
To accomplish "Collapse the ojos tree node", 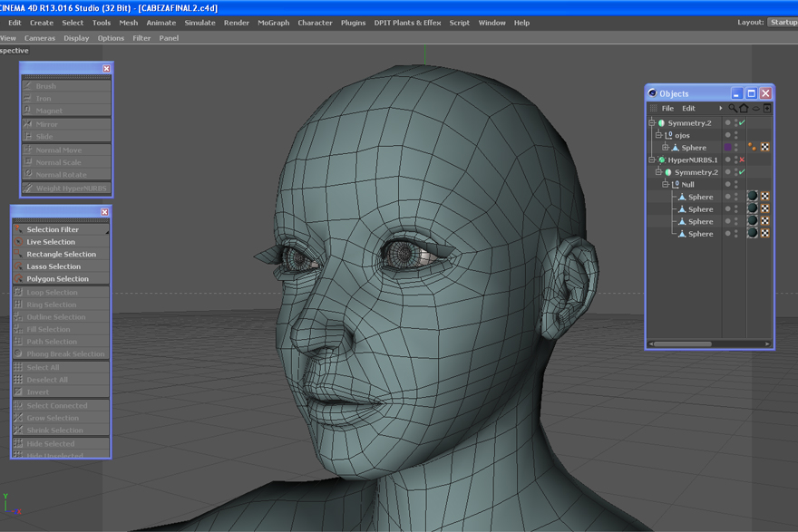I will 659,135.
